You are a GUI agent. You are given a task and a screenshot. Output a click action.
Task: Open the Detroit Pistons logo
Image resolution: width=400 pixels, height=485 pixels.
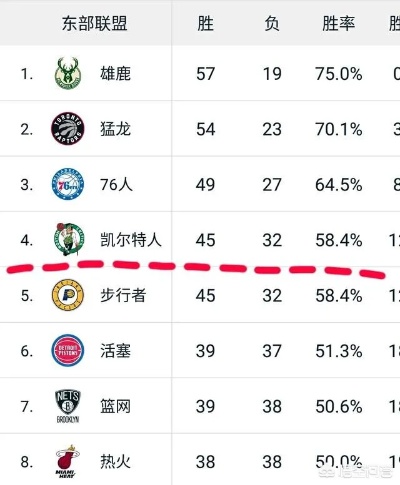pyautogui.click(x=68, y=350)
